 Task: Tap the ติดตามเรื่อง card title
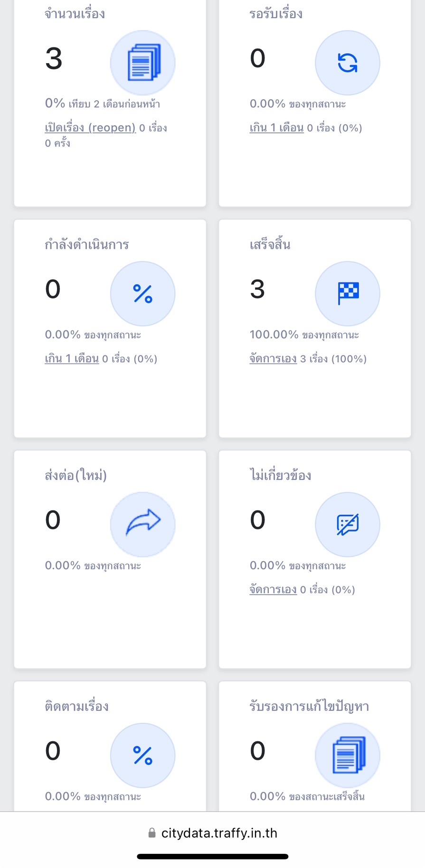coord(76,706)
